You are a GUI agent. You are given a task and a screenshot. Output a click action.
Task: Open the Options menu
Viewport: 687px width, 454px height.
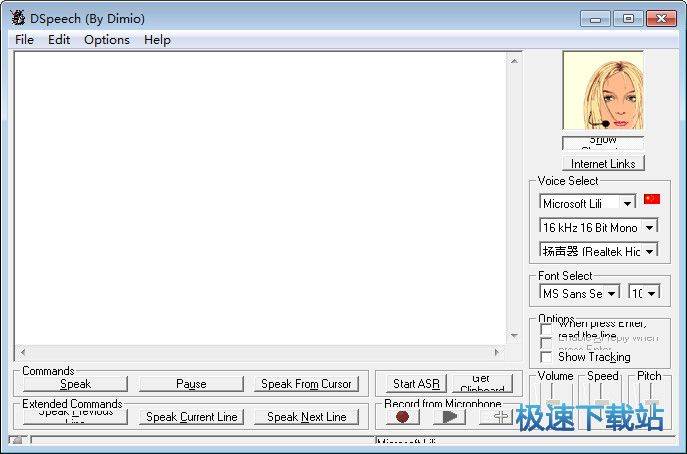[x=106, y=40]
